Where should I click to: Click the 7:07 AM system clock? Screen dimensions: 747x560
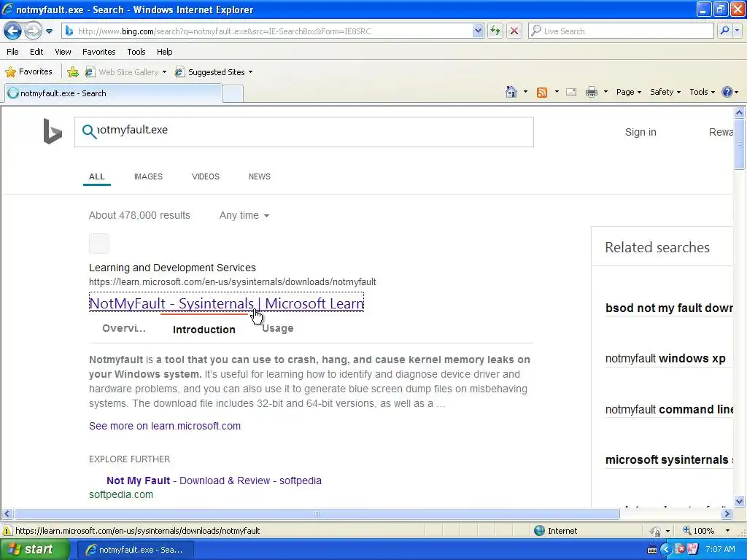pos(720,549)
